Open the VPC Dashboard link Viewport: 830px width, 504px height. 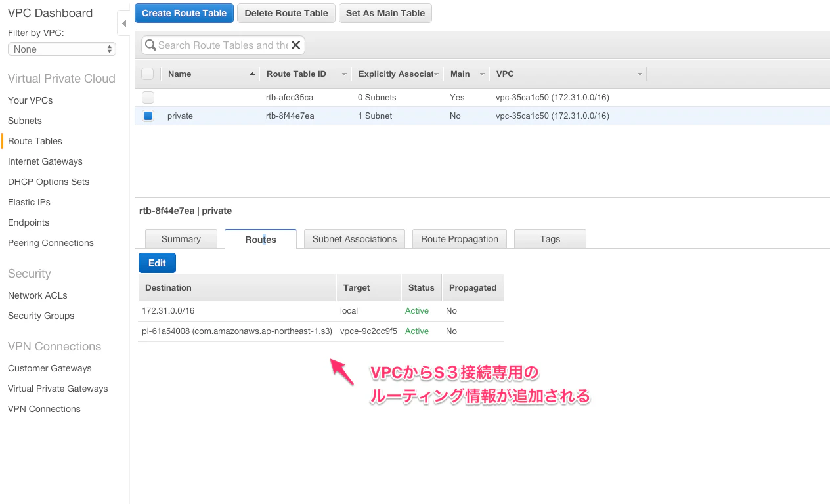click(x=50, y=13)
